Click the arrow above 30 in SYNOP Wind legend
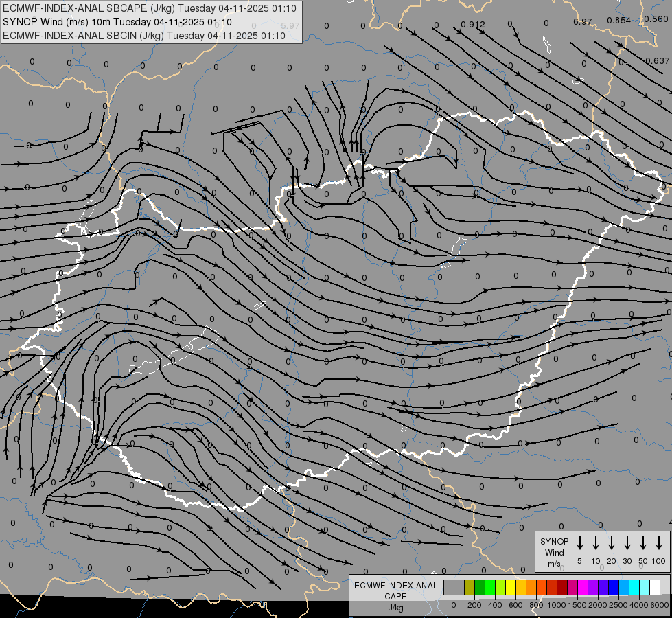 coord(627,543)
